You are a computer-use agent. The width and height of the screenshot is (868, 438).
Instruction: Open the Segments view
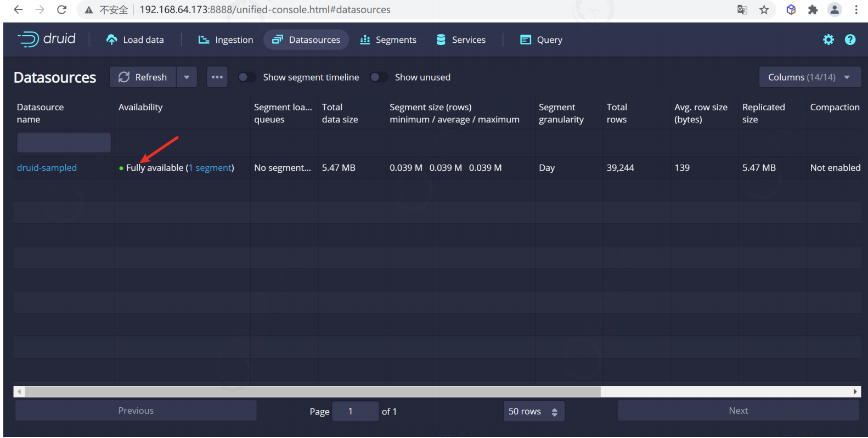(388, 40)
